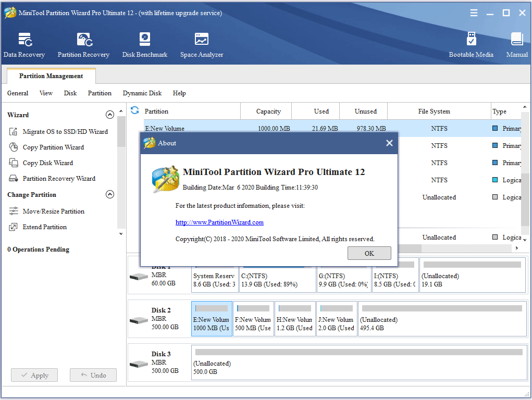Choose Extend Partition
The width and height of the screenshot is (532, 400).
tap(38, 227)
